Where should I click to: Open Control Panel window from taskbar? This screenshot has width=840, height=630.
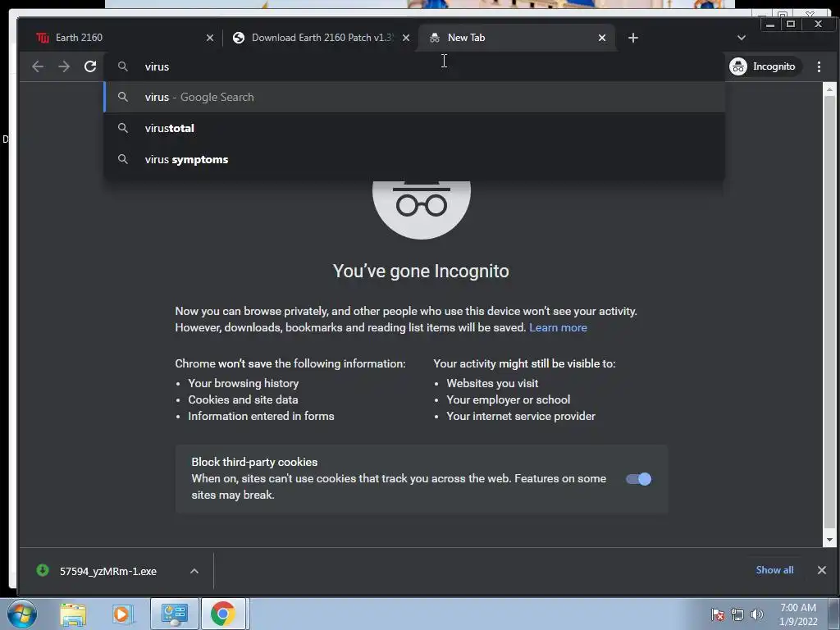(x=174, y=614)
